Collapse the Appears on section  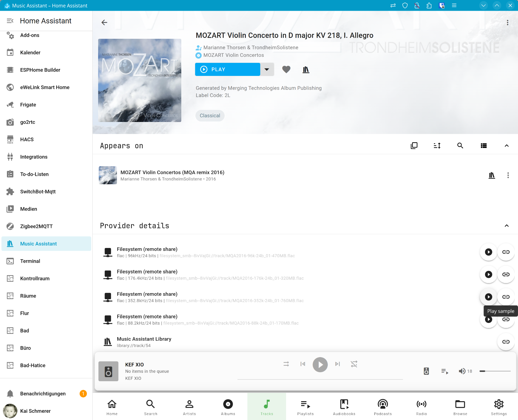pyautogui.click(x=507, y=146)
